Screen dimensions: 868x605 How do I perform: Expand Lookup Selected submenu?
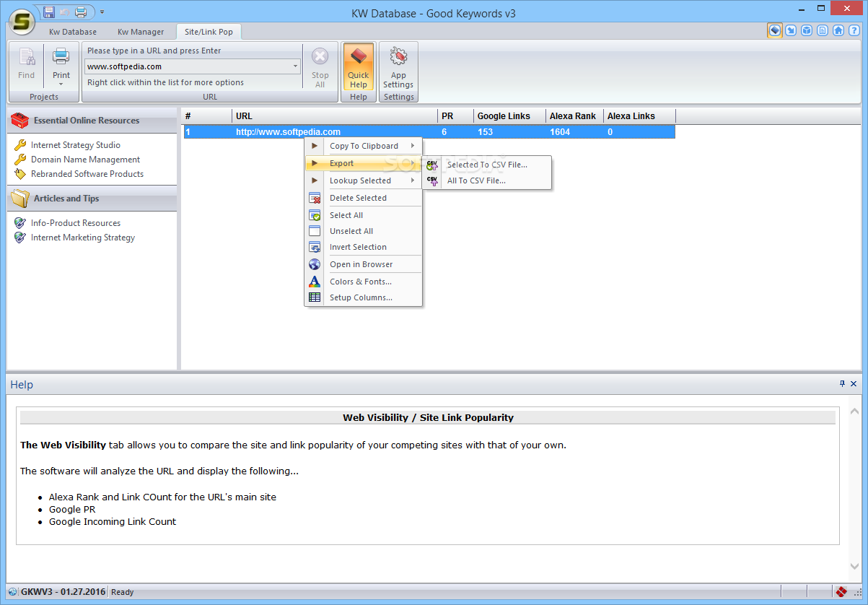point(363,180)
